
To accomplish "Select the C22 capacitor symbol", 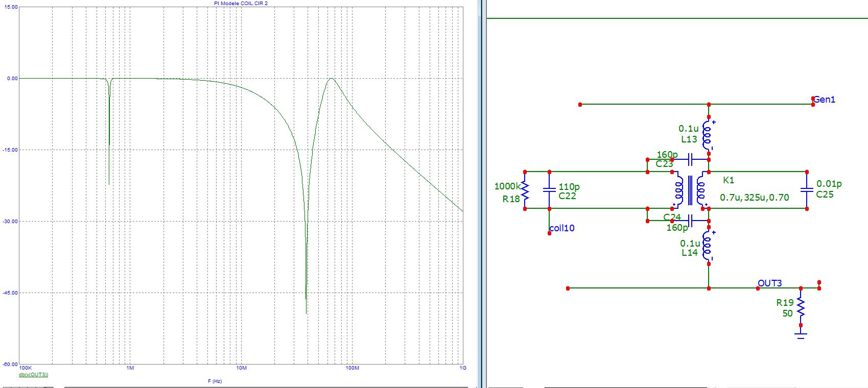I will pos(549,189).
